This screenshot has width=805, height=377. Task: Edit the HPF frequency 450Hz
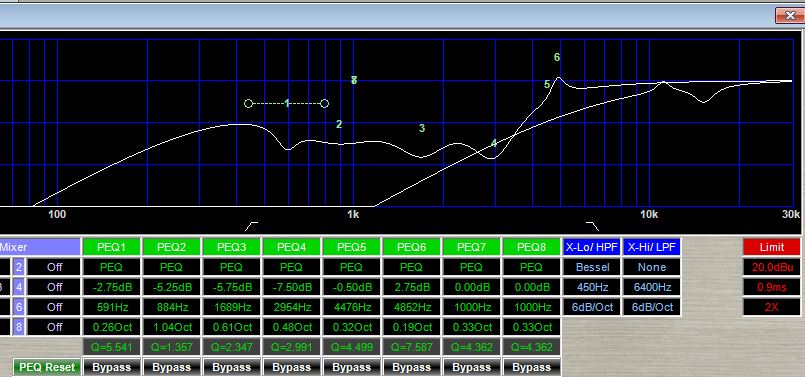tap(591, 287)
